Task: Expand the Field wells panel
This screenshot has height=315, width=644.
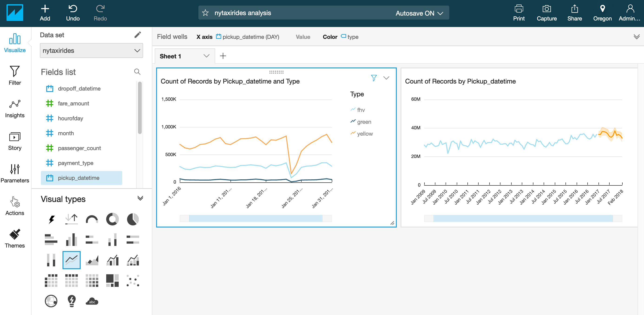Action: point(637,37)
